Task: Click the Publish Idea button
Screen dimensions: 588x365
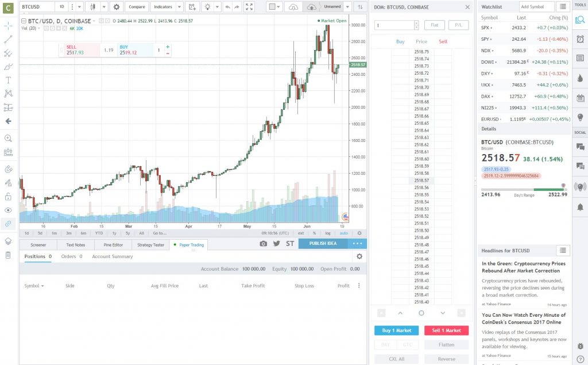Action: pyautogui.click(x=323, y=243)
